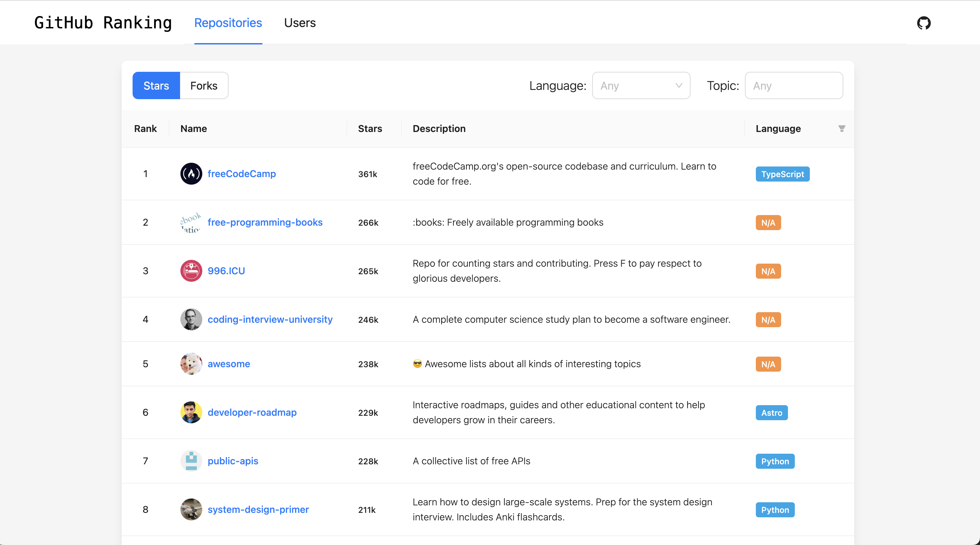The width and height of the screenshot is (980, 545).
Task: Click the 228k stars value
Action: pyautogui.click(x=368, y=461)
